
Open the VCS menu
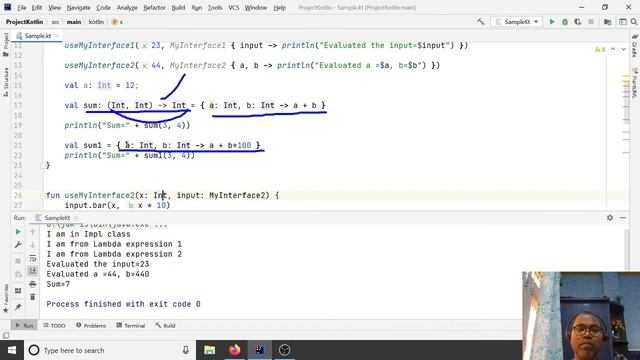[x=233, y=7]
